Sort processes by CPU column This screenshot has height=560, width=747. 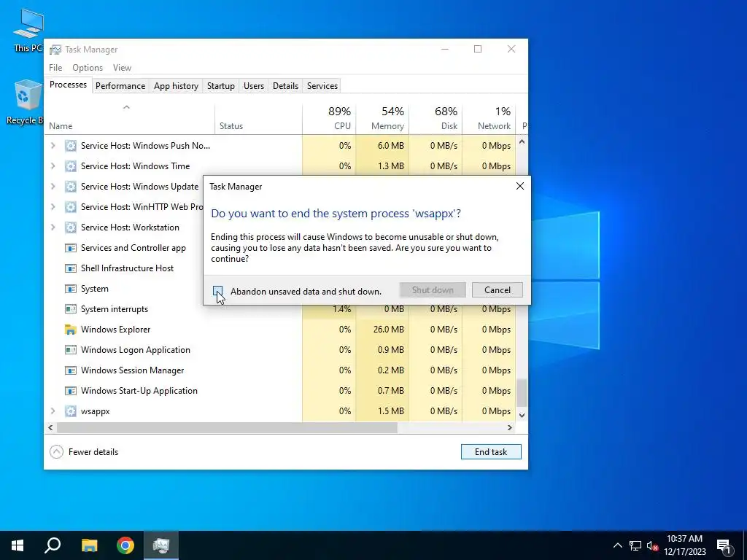329,118
